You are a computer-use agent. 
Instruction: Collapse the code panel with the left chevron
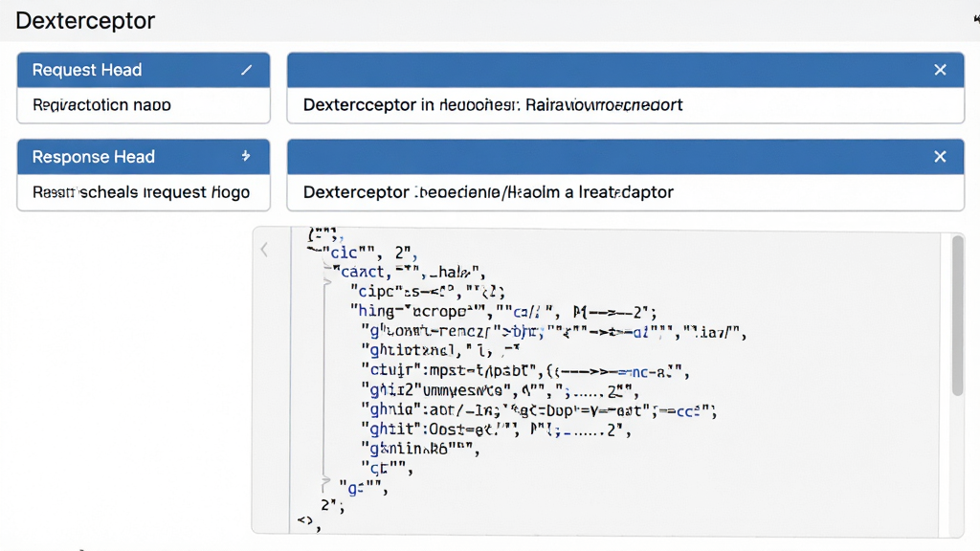[x=264, y=250]
